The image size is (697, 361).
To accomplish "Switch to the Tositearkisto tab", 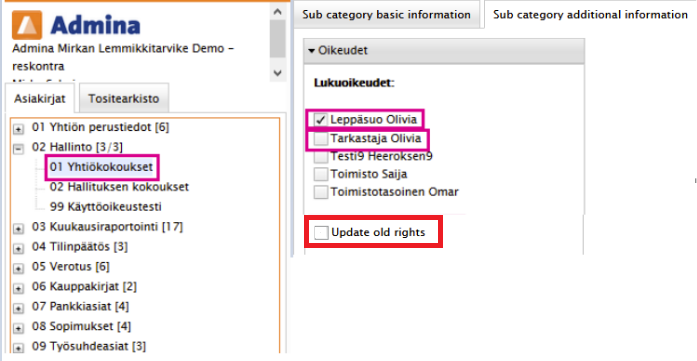I will pos(124,98).
